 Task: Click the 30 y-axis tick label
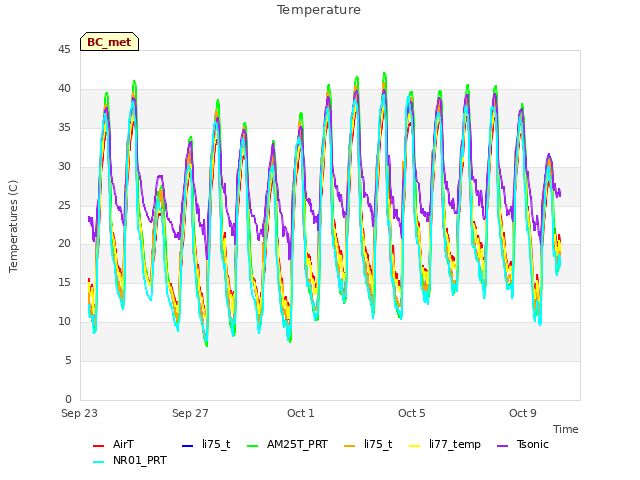[x=64, y=167]
